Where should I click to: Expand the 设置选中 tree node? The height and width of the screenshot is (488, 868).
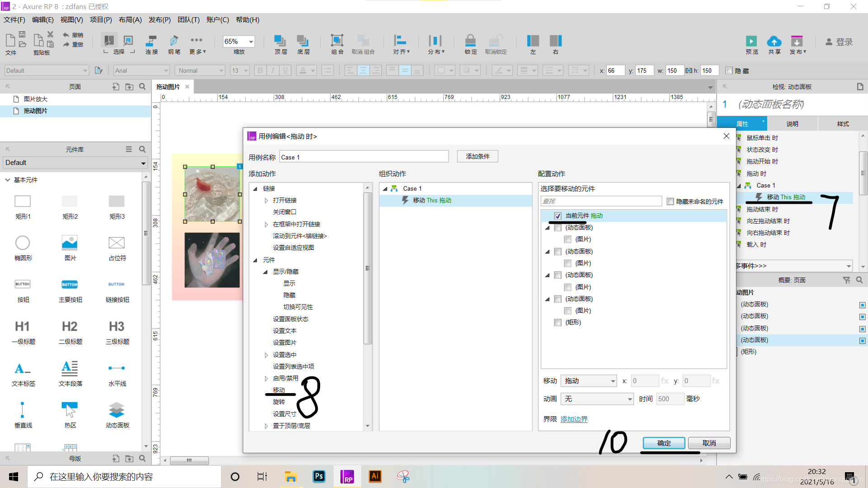(x=266, y=355)
